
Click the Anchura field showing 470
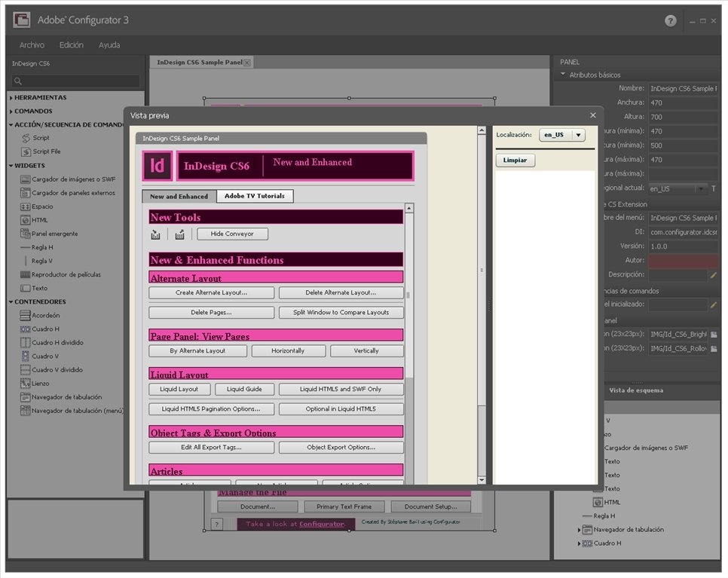point(683,102)
